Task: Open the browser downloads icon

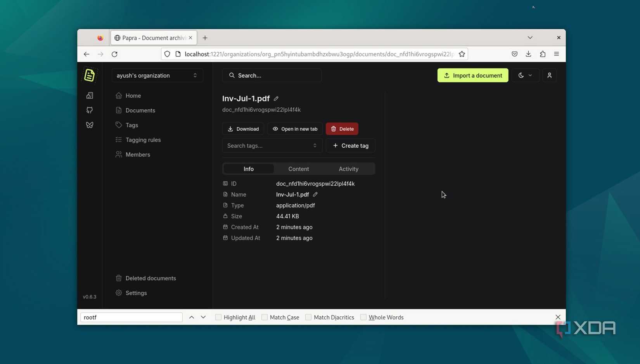Action: (x=528, y=54)
